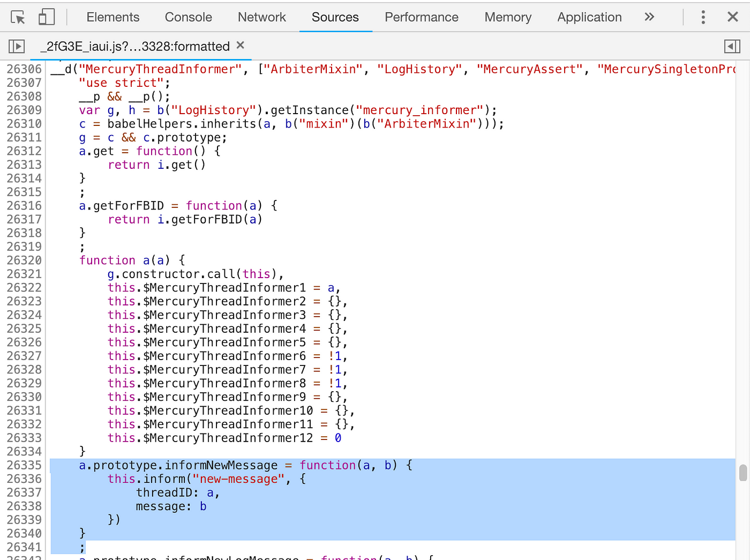The height and width of the screenshot is (560, 750).
Task: Click the "LogHistory" string on line 26306
Action: click(x=419, y=69)
